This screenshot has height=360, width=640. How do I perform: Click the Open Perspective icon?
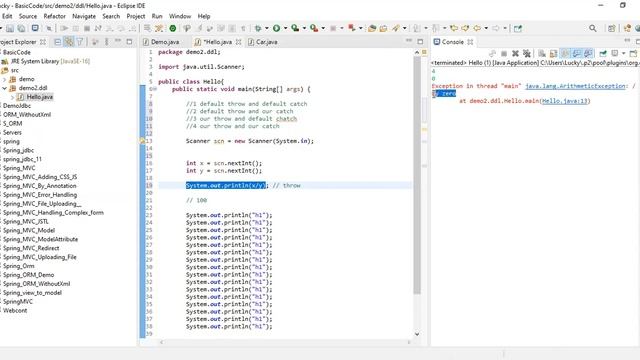(611, 28)
